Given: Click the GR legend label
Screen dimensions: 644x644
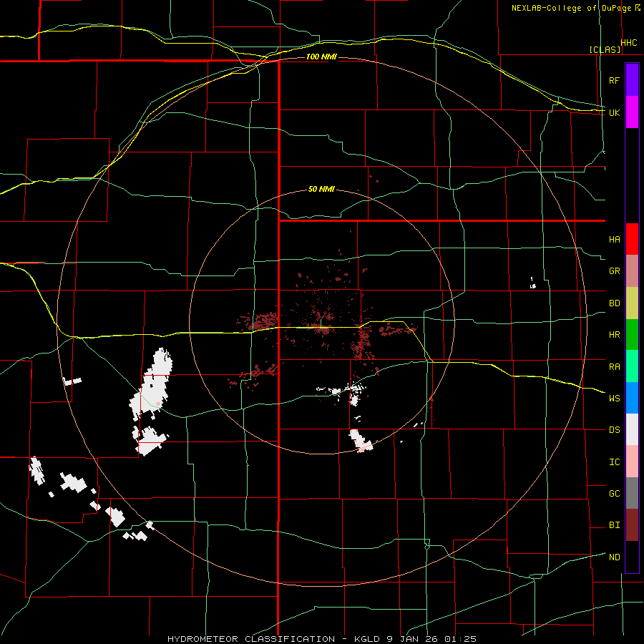Looking at the screenshot, I should [x=614, y=271].
